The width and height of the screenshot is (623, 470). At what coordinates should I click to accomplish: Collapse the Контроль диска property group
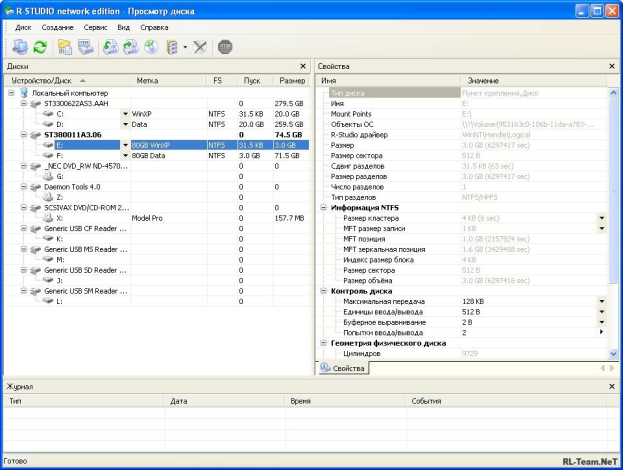(x=323, y=291)
